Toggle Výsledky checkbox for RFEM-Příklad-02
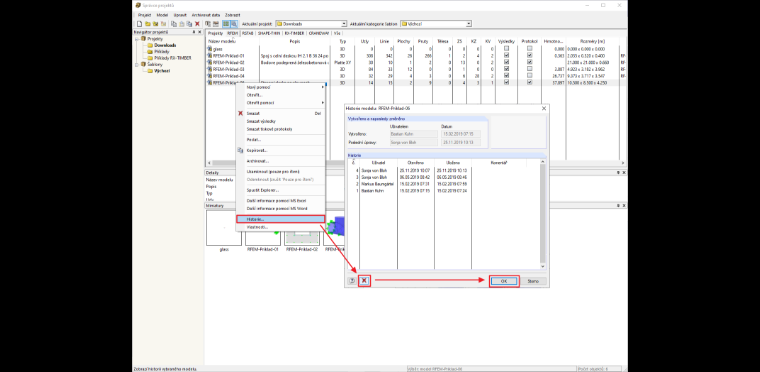Image resolution: width=760 pixels, height=372 pixels. (506, 62)
